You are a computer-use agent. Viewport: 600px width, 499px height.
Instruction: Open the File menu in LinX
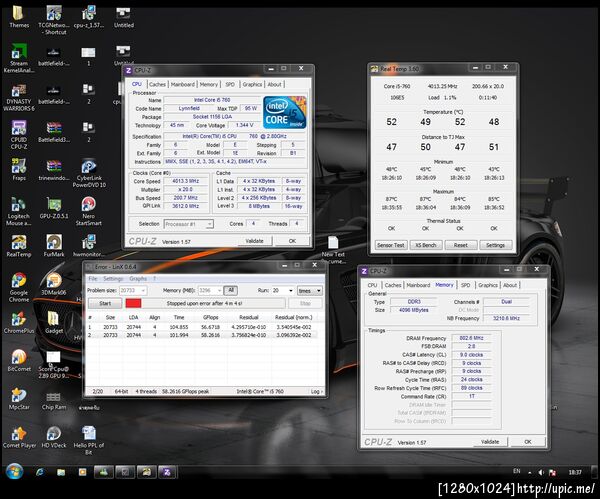pyautogui.click(x=93, y=279)
